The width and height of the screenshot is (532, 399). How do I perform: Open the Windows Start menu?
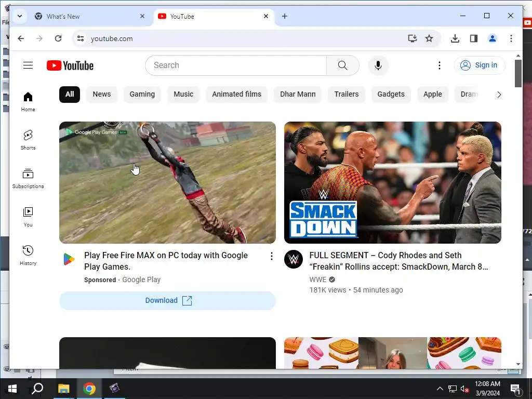click(12, 389)
